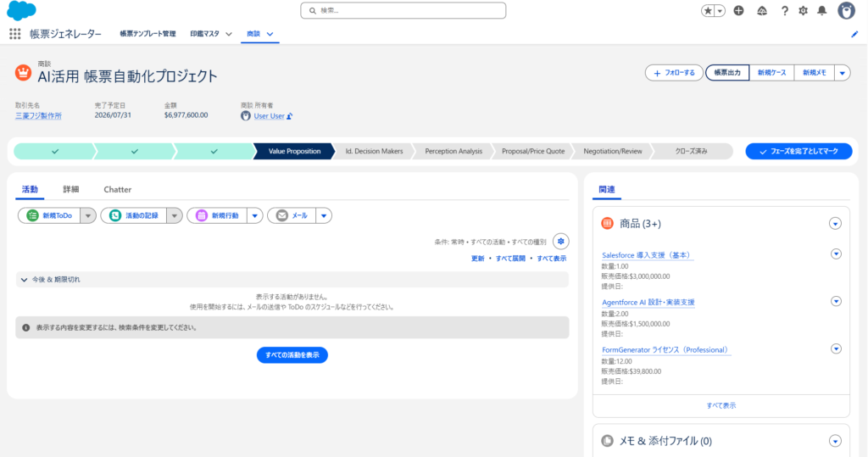Collapse the 今後 & 期限切れ section

(292, 280)
